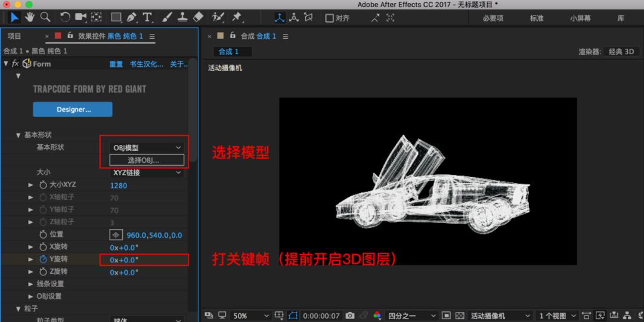The width and height of the screenshot is (644, 322).
Task: Enable the 对齐 snapping checkbox
Action: (x=329, y=18)
